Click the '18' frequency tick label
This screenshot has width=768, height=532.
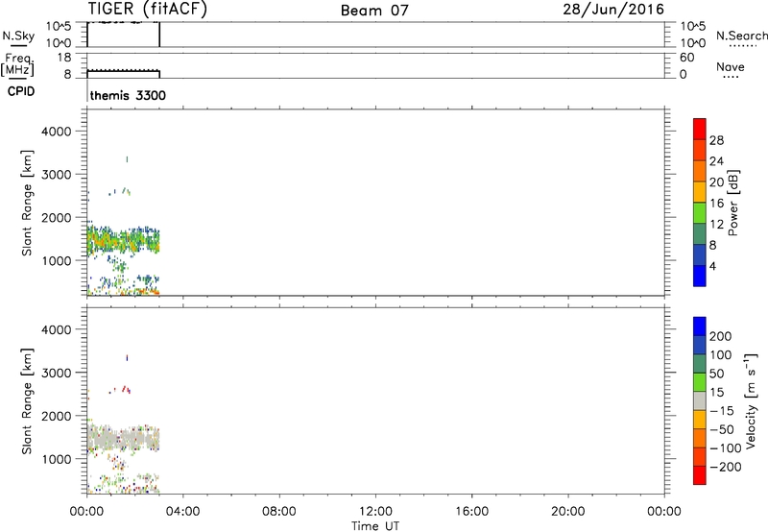(x=63, y=58)
